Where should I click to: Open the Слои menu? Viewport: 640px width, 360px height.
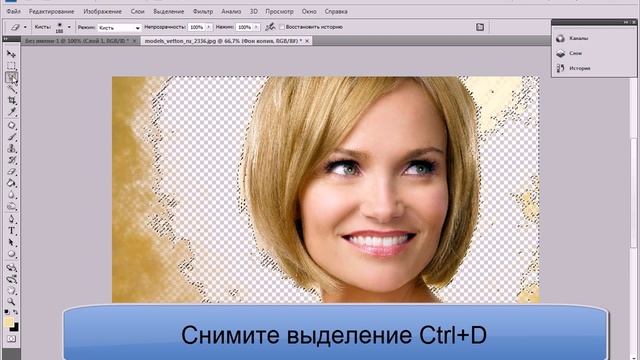coord(138,11)
